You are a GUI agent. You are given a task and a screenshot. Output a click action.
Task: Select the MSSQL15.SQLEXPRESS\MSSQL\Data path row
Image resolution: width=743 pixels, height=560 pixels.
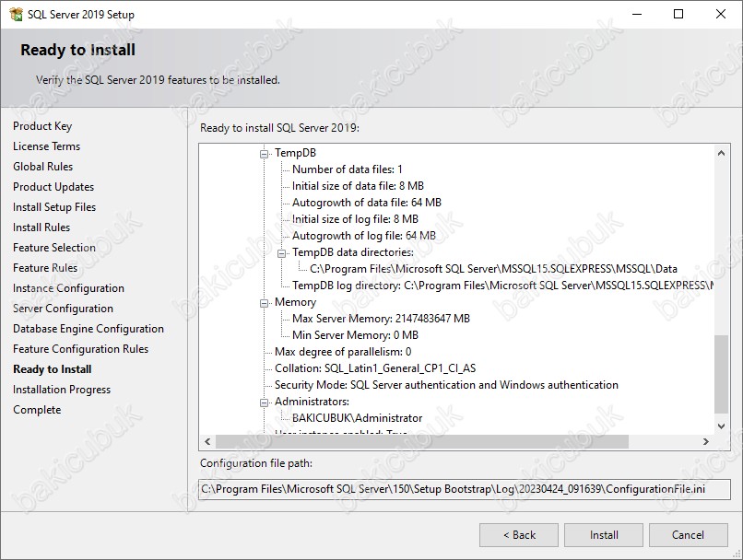pyautogui.click(x=493, y=269)
